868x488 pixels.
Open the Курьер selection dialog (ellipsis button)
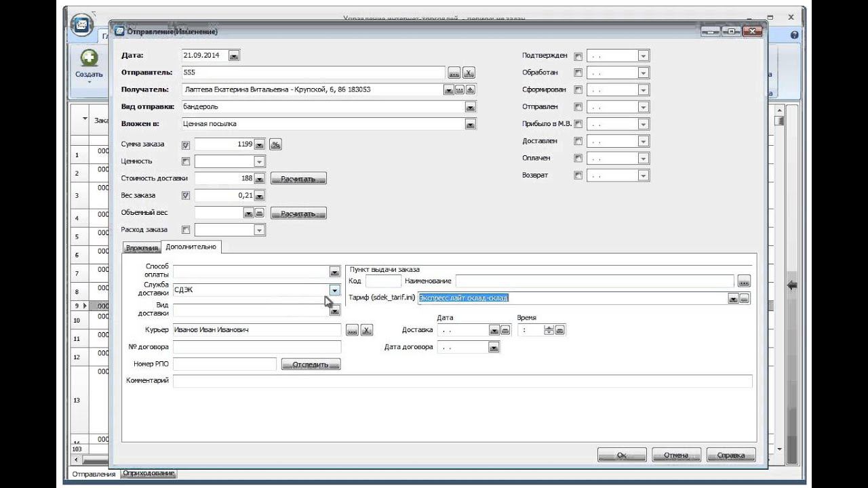point(352,330)
